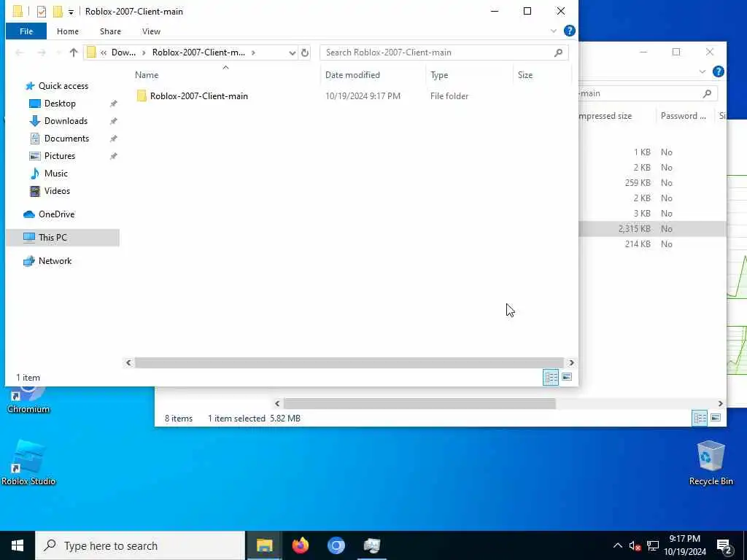Click the Help question mark icon in front window

[569, 31]
